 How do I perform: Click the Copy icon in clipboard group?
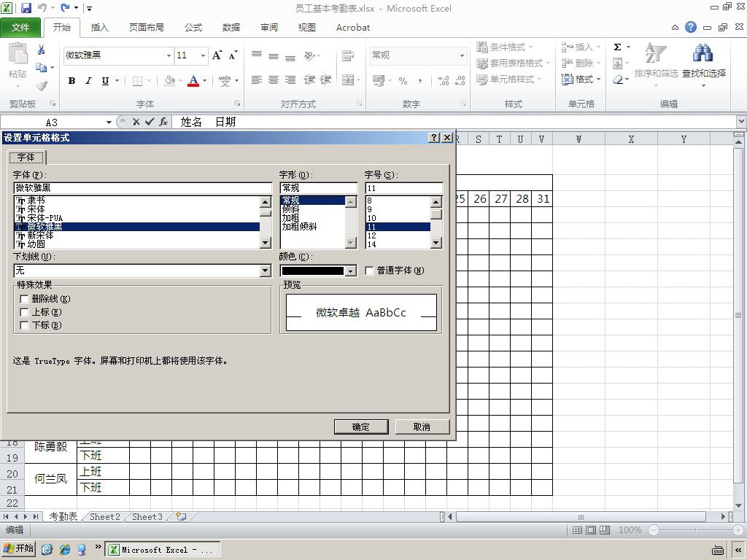42,68
